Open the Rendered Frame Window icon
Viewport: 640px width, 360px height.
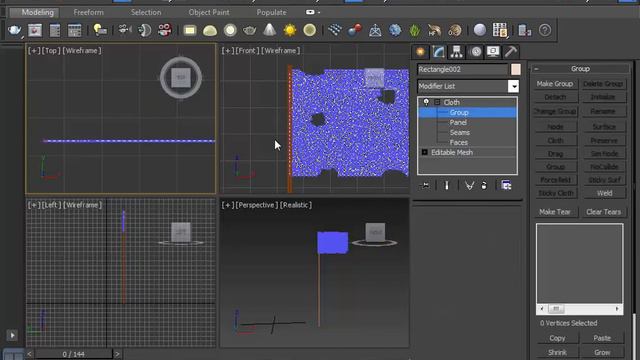pos(35,30)
